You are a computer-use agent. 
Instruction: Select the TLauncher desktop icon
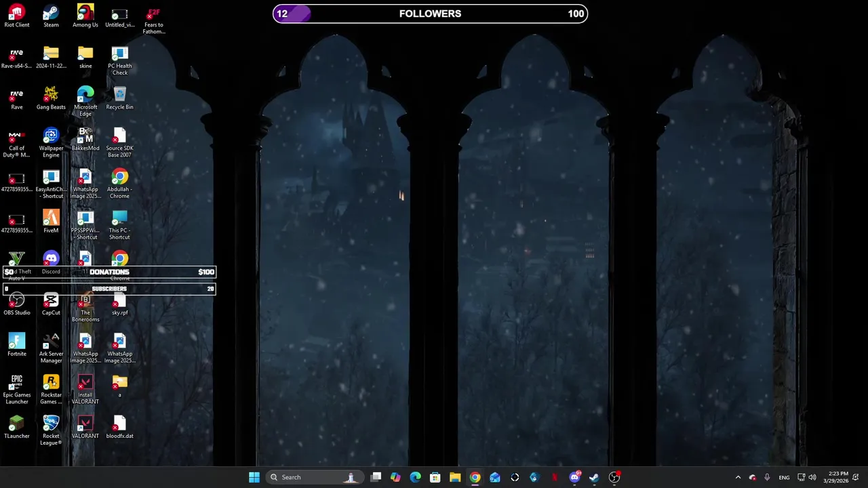17,428
